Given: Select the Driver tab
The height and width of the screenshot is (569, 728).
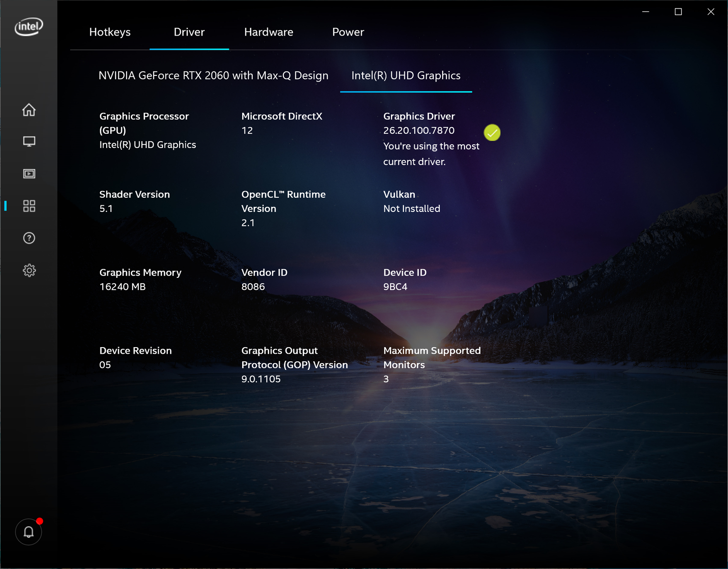Looking at the screenshot, I should 189,32.
